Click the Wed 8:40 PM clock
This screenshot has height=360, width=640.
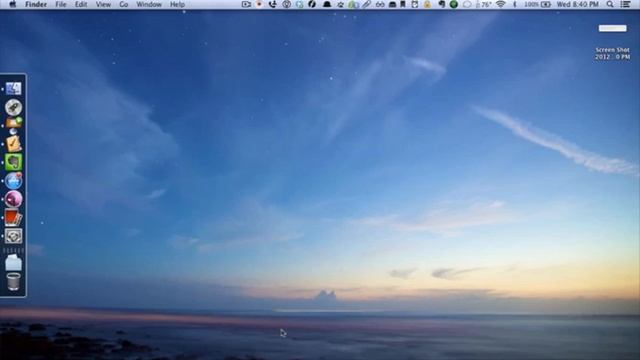[x=578, y=4]
